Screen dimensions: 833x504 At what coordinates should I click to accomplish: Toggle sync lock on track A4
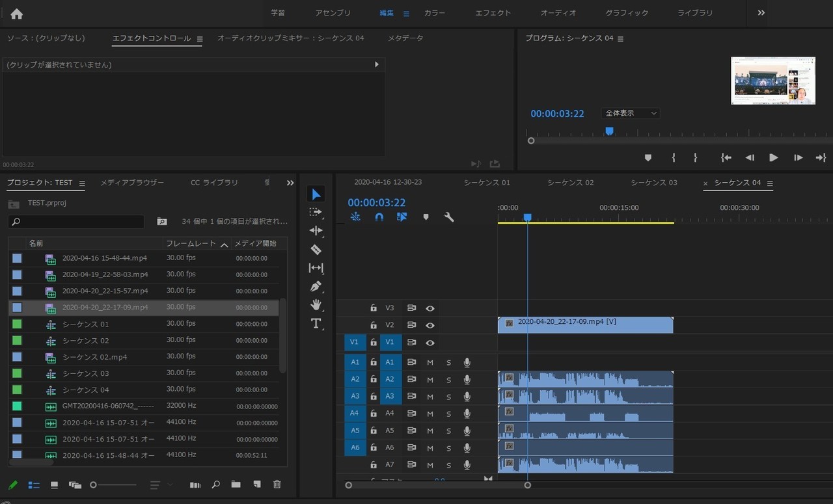[411, 413]
